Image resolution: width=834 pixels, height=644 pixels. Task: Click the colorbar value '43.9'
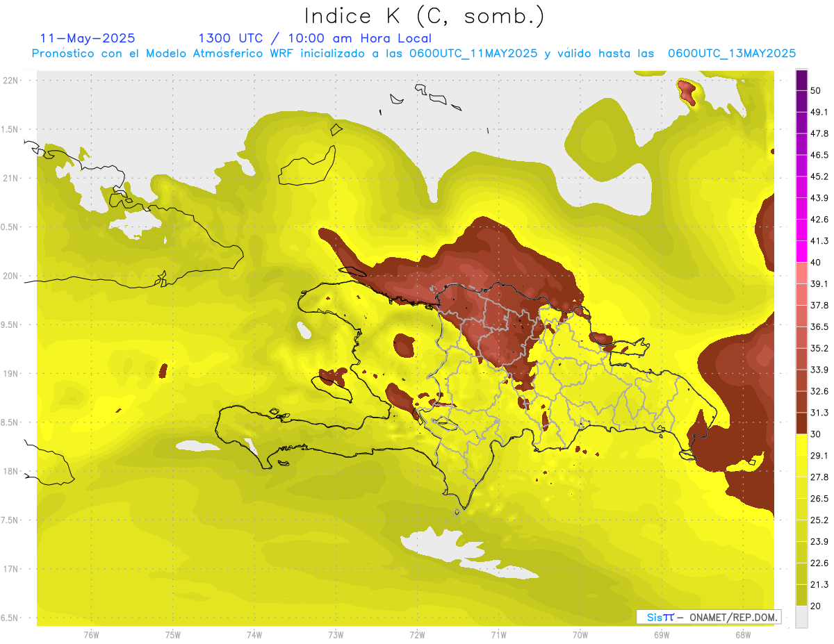tap(819, 198)
